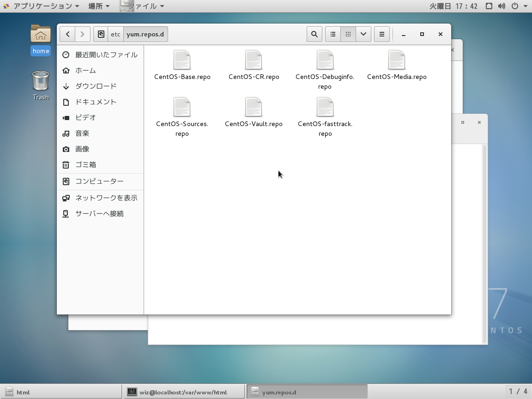The width and height of the screenshot is (532, 399).
Task: Open ビデオ in sidebar
Action: coord(100,117)
